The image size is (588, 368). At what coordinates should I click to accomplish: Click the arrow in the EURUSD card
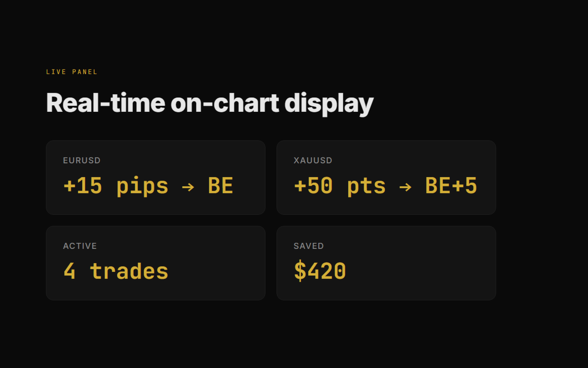[188, 187]
